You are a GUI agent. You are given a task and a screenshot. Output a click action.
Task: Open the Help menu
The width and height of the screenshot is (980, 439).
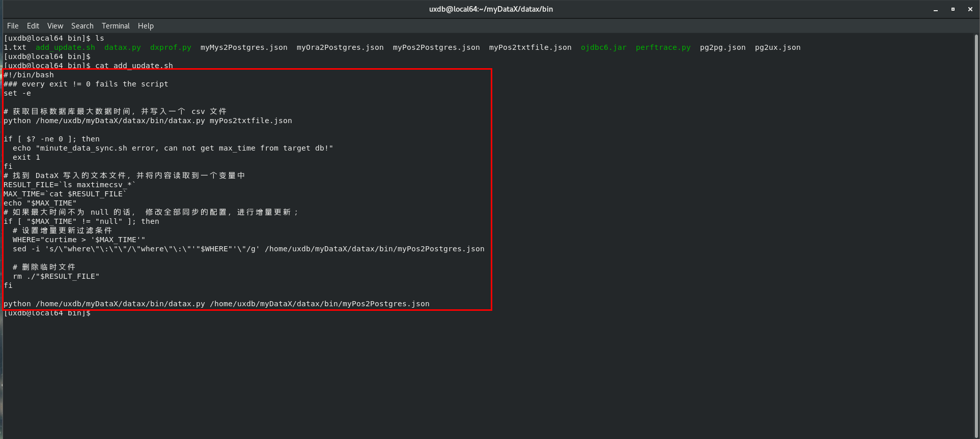pos(146,26)
